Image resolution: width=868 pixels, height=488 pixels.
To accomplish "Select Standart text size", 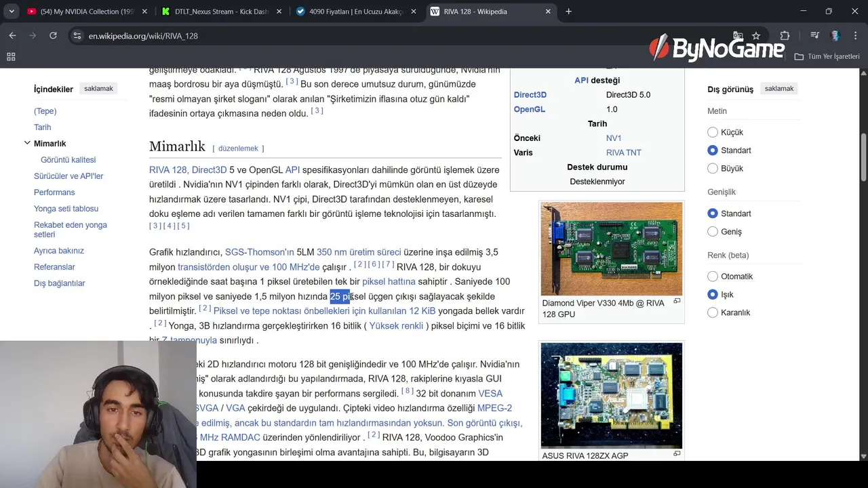I will (713, 150).
